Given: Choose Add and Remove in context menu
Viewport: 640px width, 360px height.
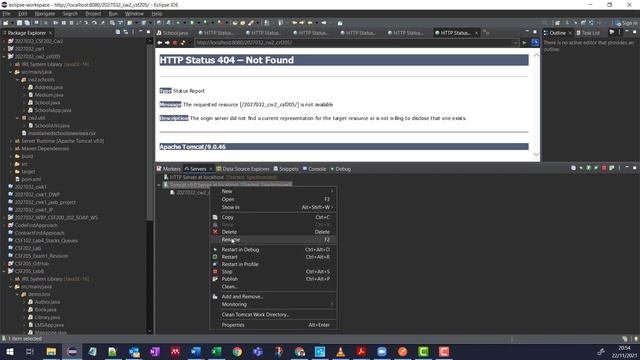Looking at the screenshot, I should [273, 297].
